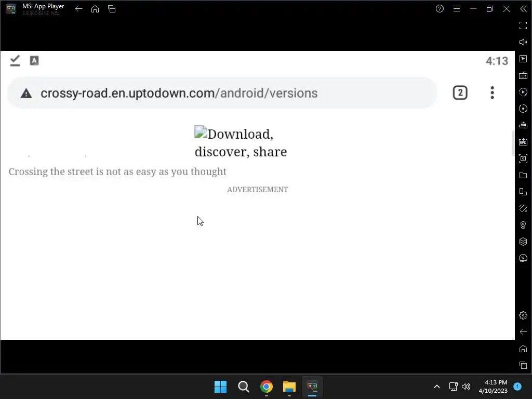Click the rotate screen icon

click(523, 192)
